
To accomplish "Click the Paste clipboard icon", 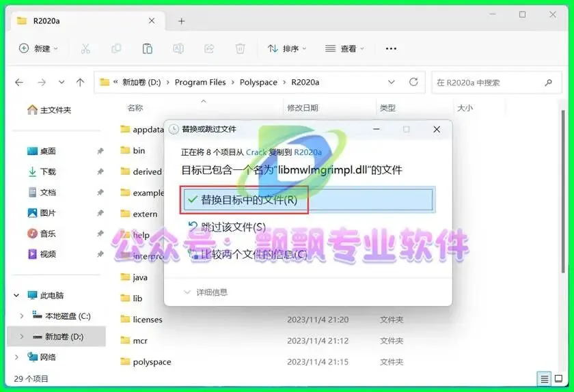I will (x=147, y=48).
